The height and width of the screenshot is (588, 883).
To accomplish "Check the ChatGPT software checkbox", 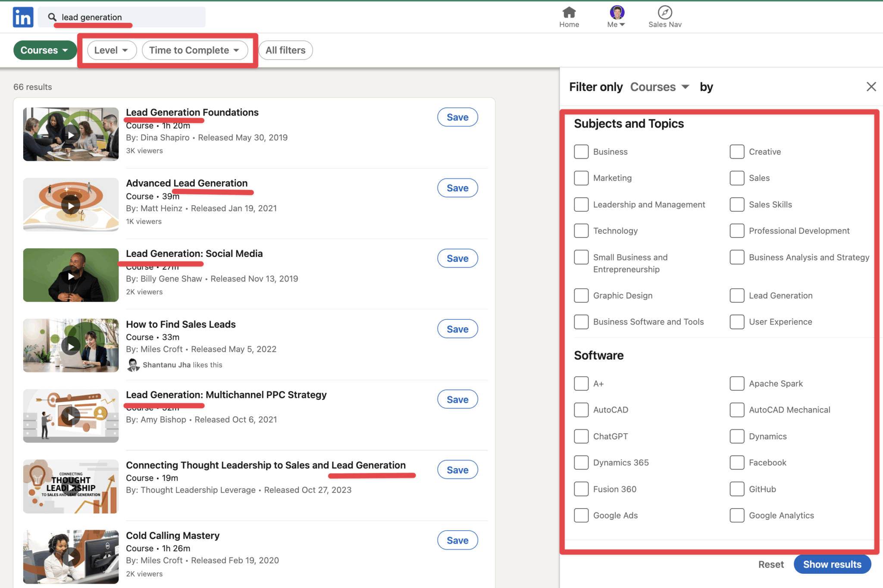I will click(x=581, y=436).
